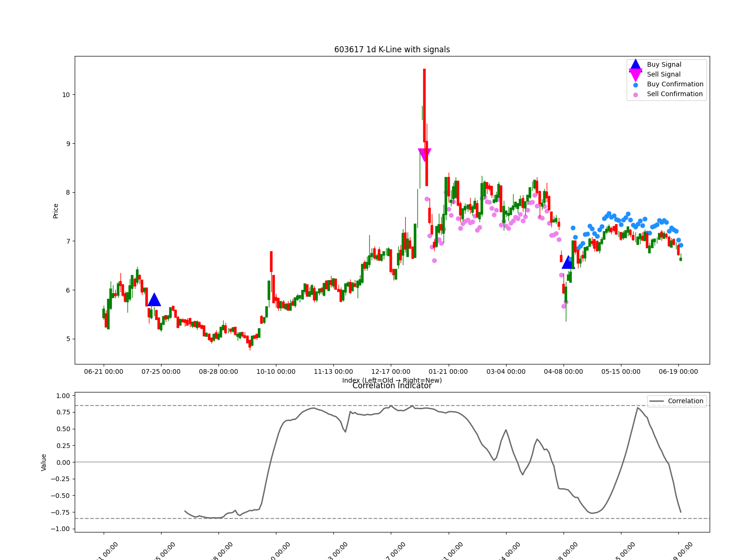The width and height of the screenshot is (747, 560).
Task: Click the correlation tick label '0.75'
Action: coord(63,413)
